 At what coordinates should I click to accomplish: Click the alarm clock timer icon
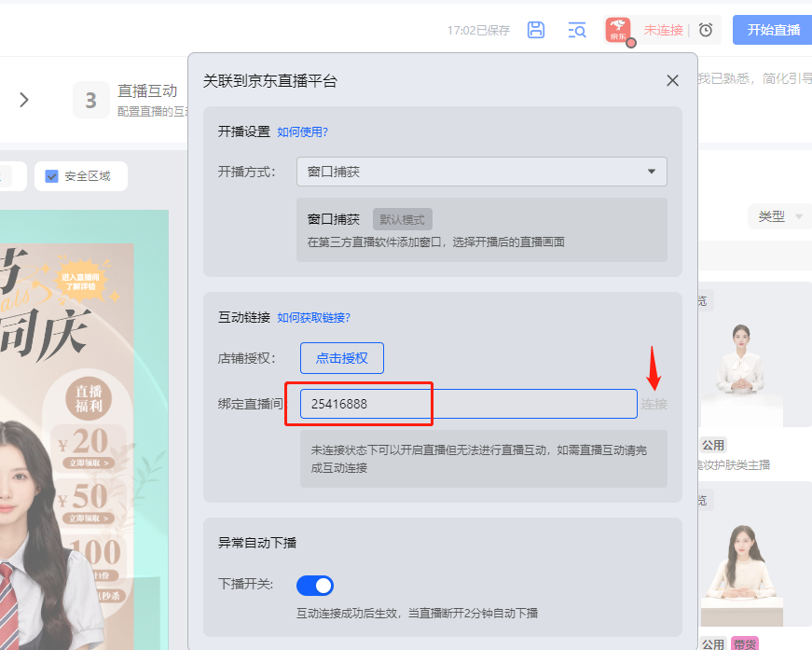click(706, 30)
